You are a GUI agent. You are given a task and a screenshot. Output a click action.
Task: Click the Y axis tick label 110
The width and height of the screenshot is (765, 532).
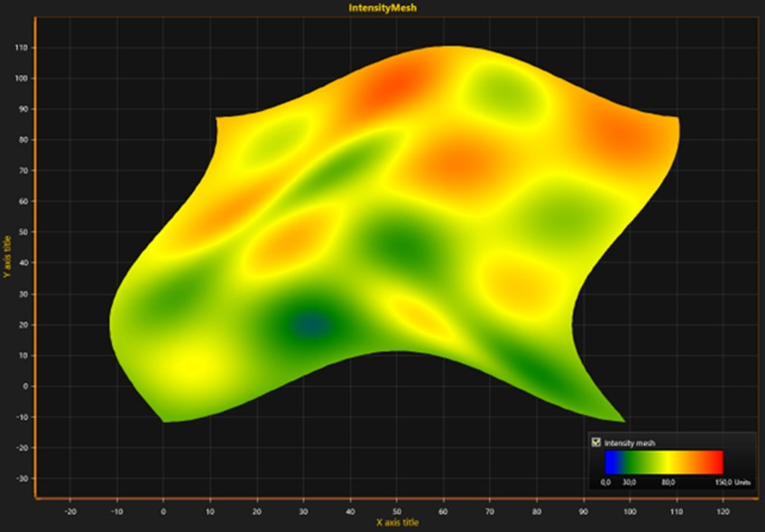(22, 48)
